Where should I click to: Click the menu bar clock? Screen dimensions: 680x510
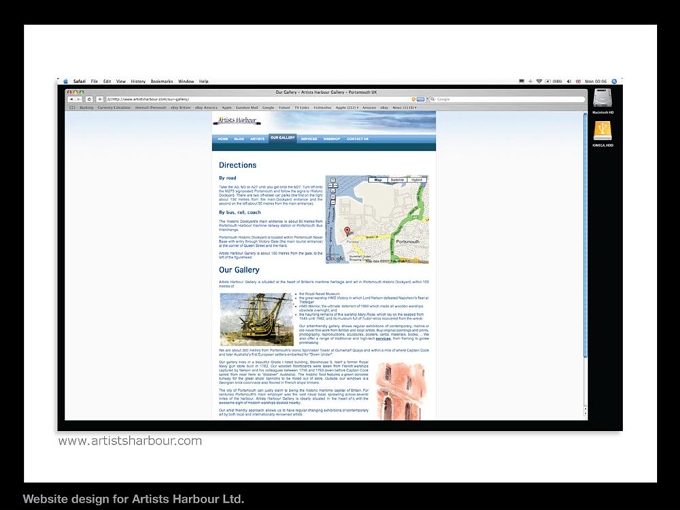pos(595,81)
